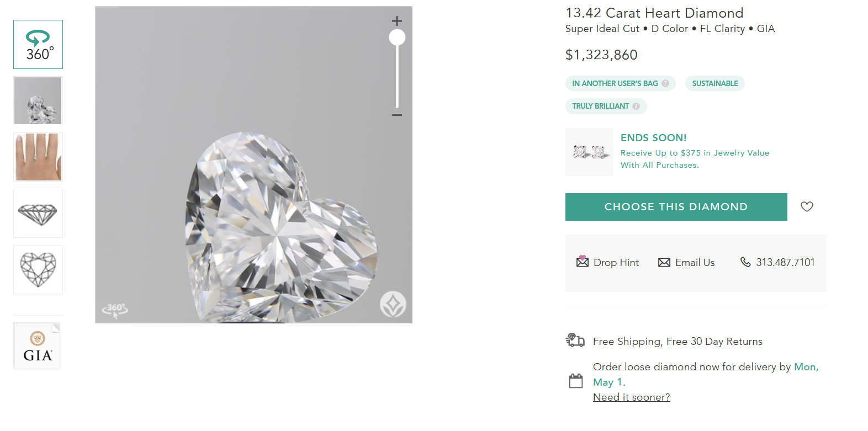
Task: Click info icon beside Truly Brilliant
Action: pos(636,106)
